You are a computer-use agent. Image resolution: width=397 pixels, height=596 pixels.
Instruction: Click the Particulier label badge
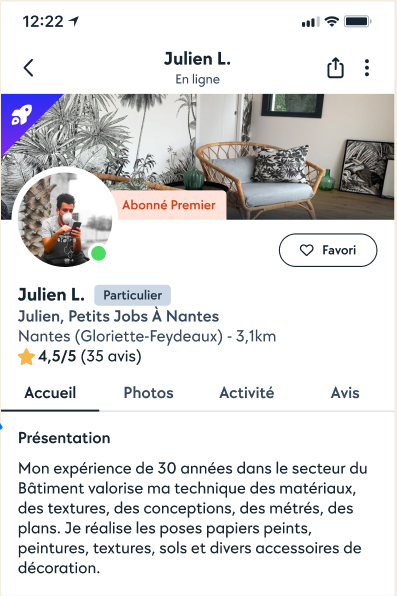pyautogui.click(x=133, y=295)
